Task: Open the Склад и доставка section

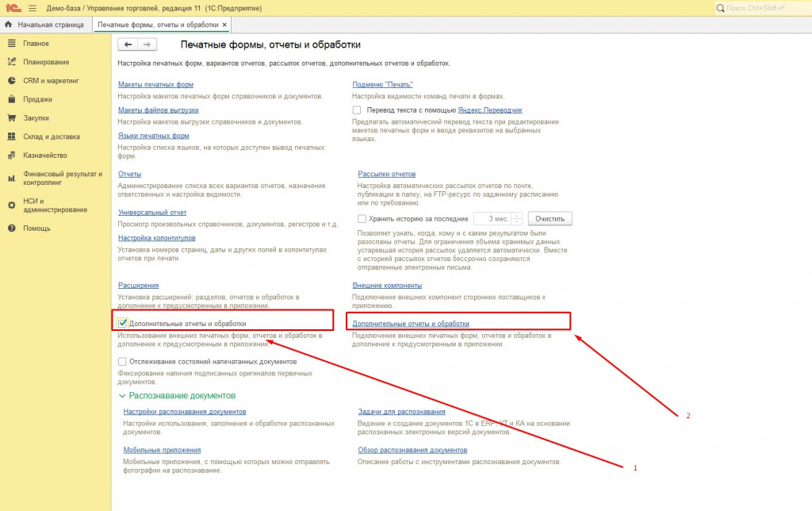Action: click(x=52, y=136)
